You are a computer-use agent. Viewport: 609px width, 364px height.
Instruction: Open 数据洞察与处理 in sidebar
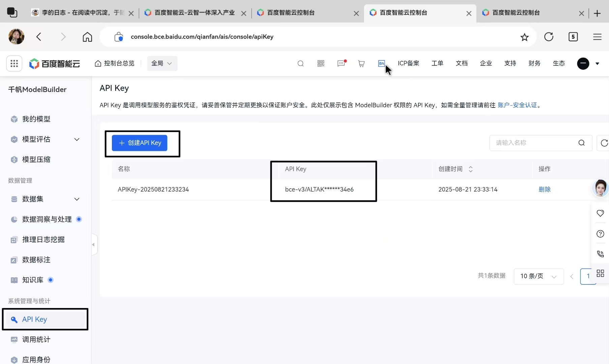click(47, 219)
